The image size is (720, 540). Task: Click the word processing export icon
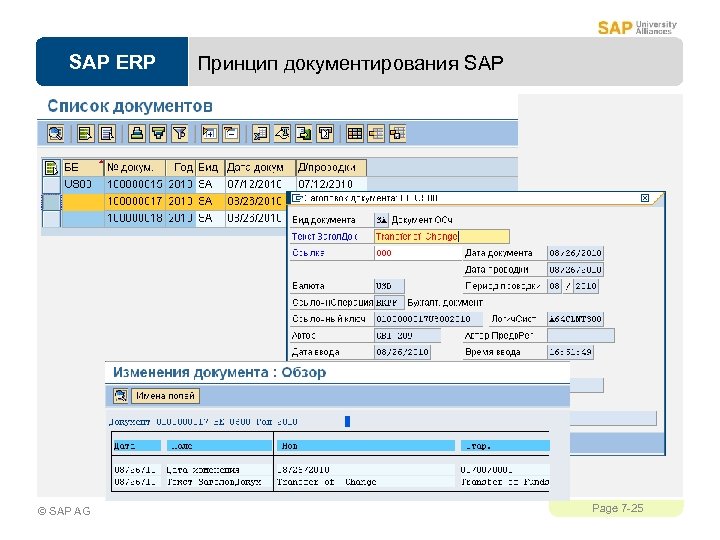click(282, 134)
